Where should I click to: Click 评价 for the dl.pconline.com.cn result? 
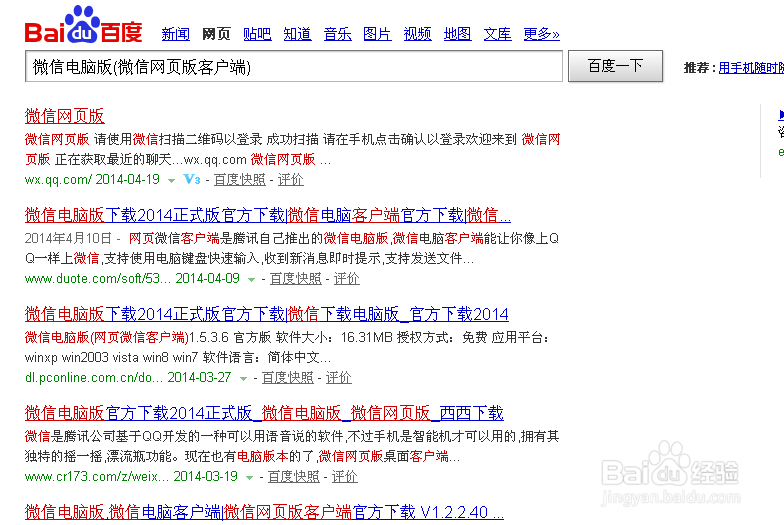point(338,378)
